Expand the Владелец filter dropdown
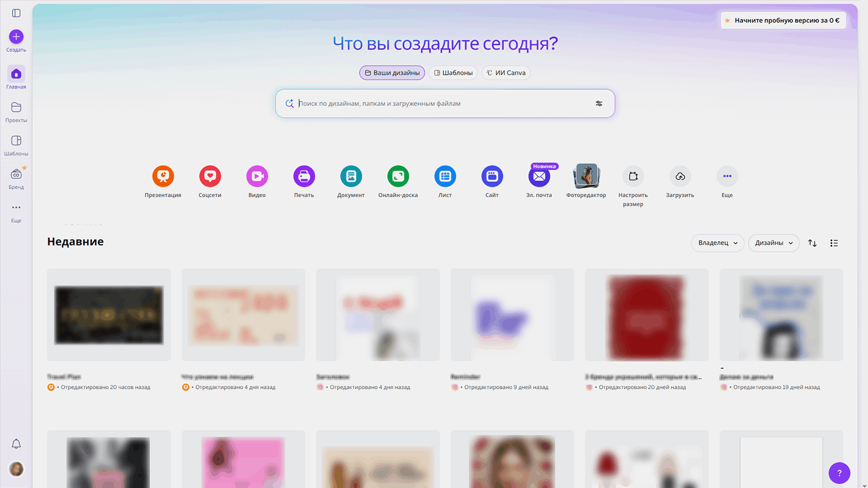868x488 pixels. click(718, 243)
